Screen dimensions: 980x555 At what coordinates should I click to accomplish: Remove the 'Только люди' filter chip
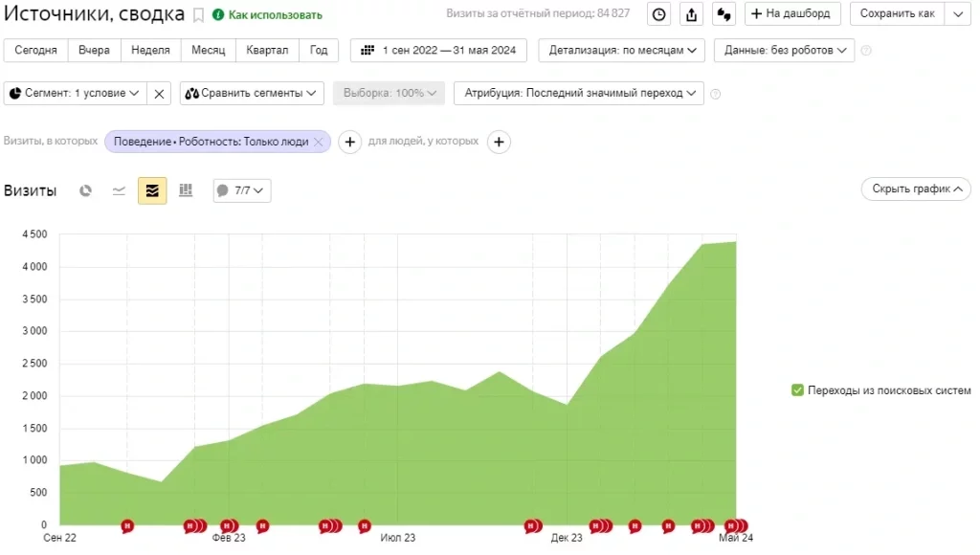(319, 142)
